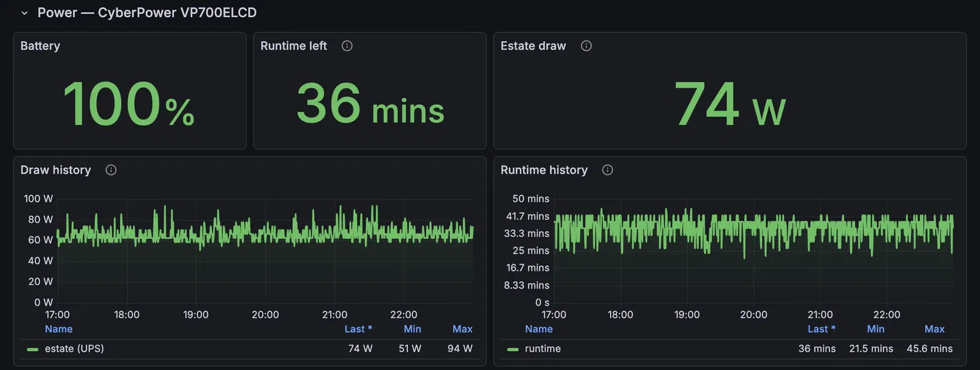The height and width of the screenshot is (370, 980).
Task: Click the 20:00 label on Runtime history axis
Action: click(x=753, y=314)
